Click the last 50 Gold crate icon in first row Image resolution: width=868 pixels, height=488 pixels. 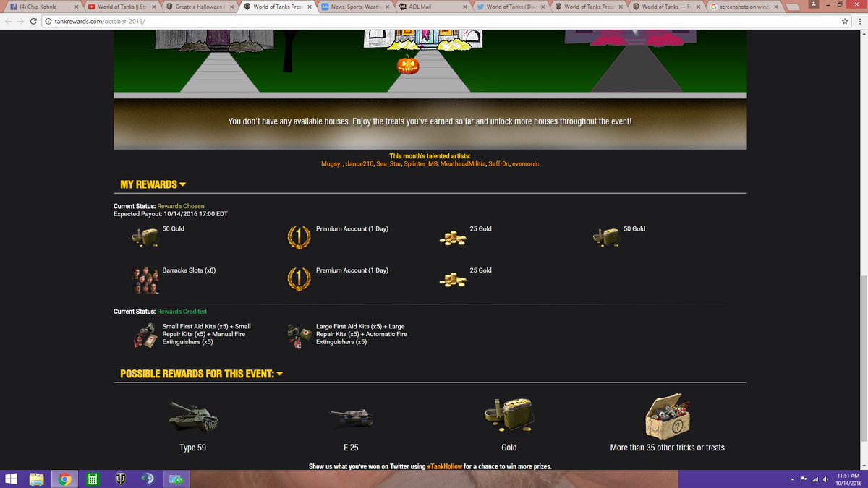coord(605,236)
